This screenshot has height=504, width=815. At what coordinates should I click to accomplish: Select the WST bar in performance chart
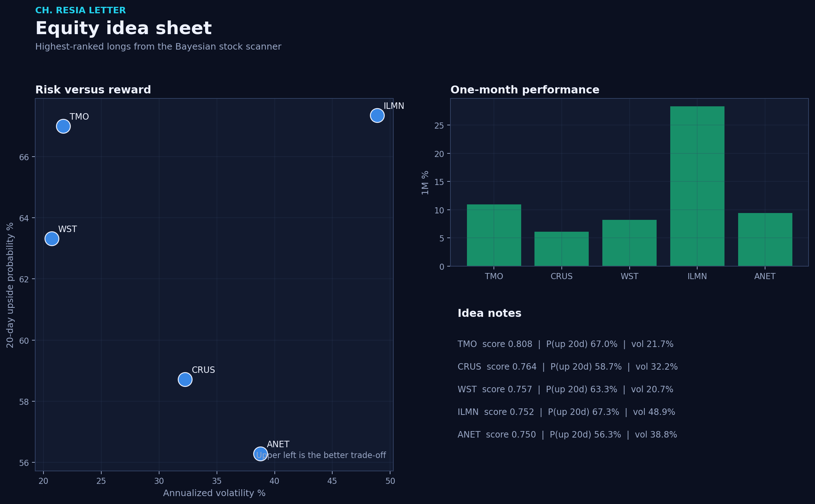pos(629,243)
